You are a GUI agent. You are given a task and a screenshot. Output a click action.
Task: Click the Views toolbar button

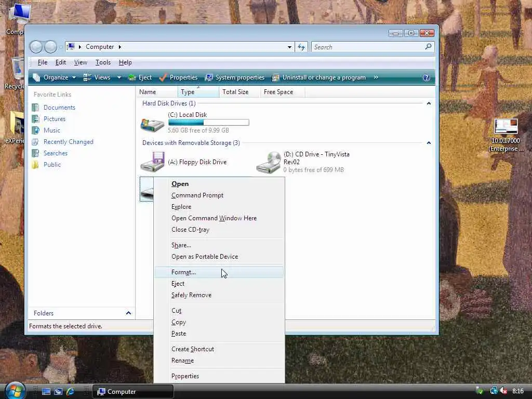pos(97,78)
